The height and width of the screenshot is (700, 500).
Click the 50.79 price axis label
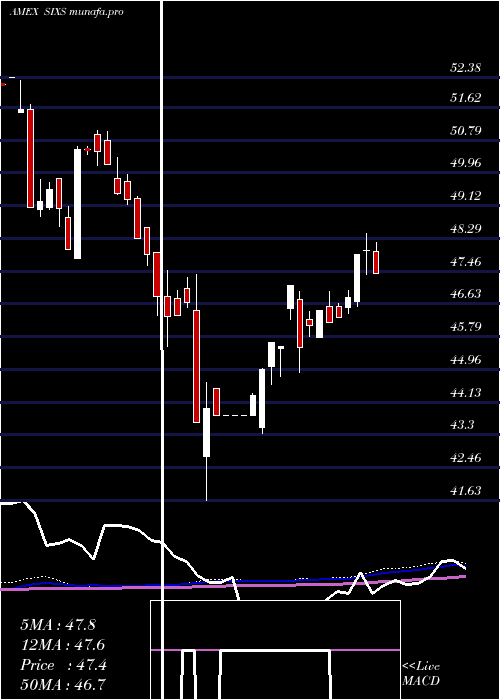(x=465, y=131)
